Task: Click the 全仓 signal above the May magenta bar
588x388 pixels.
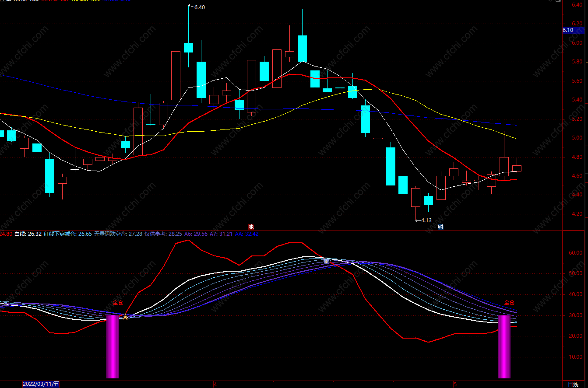Action: pos(509,303)
